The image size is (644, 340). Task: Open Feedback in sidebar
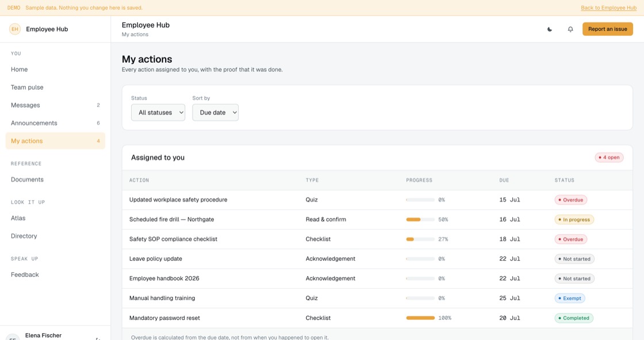click(x=55, y=274)
